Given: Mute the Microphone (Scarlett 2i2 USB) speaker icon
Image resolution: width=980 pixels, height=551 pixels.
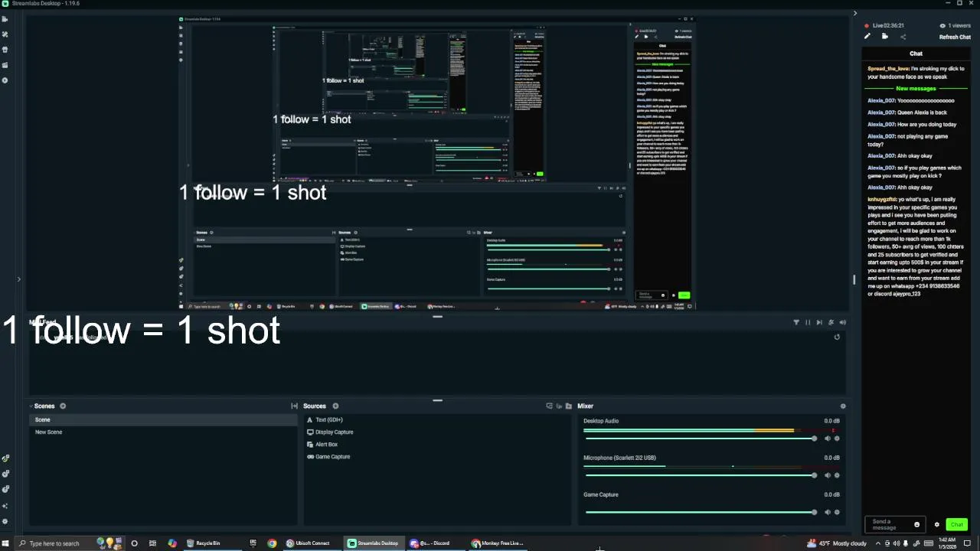Looking at the screenshot, I should [827, 475].
